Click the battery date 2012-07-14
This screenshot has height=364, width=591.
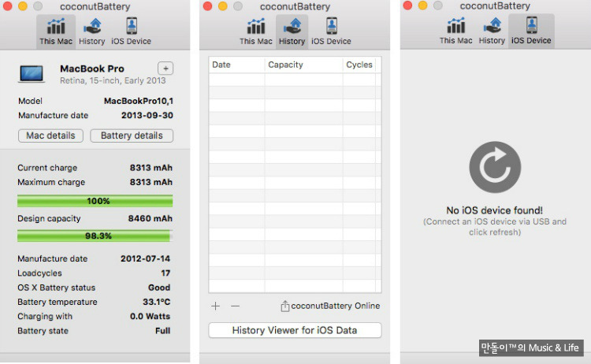coord(145,258)
